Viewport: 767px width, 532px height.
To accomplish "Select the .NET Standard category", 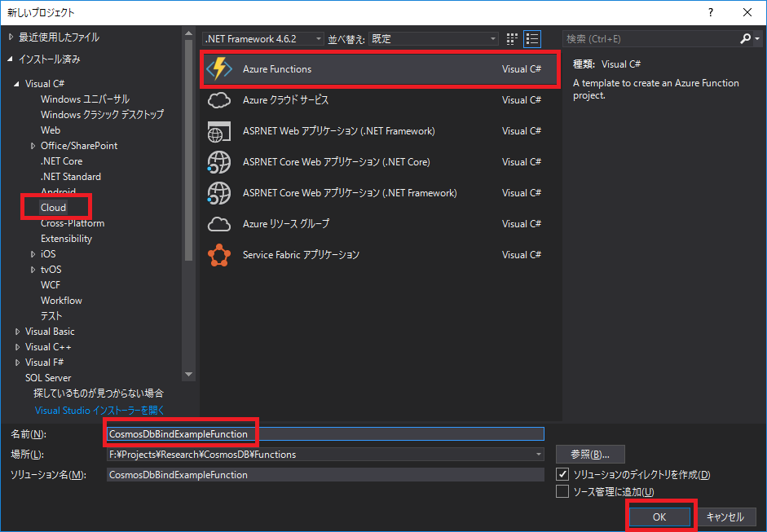I will [x=71, y=177].
